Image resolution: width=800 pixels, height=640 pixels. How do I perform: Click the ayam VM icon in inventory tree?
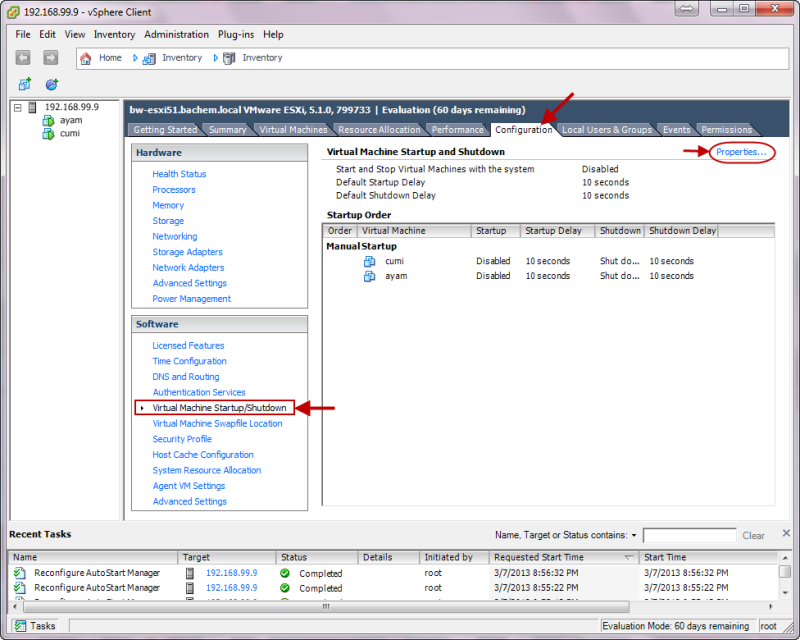coord(48,120)
